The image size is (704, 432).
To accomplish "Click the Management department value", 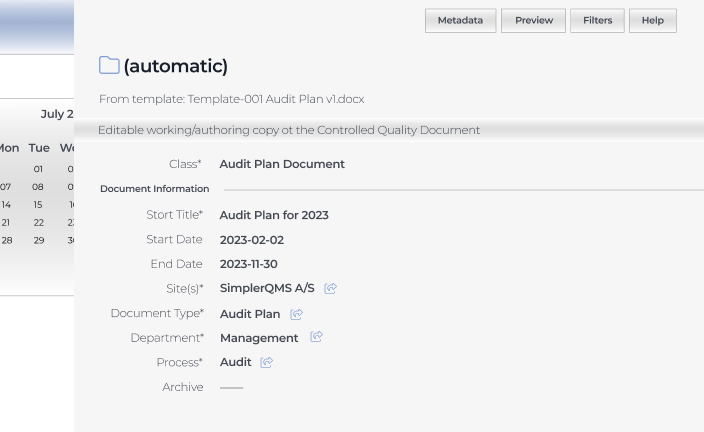I will (x=259, y=338).
